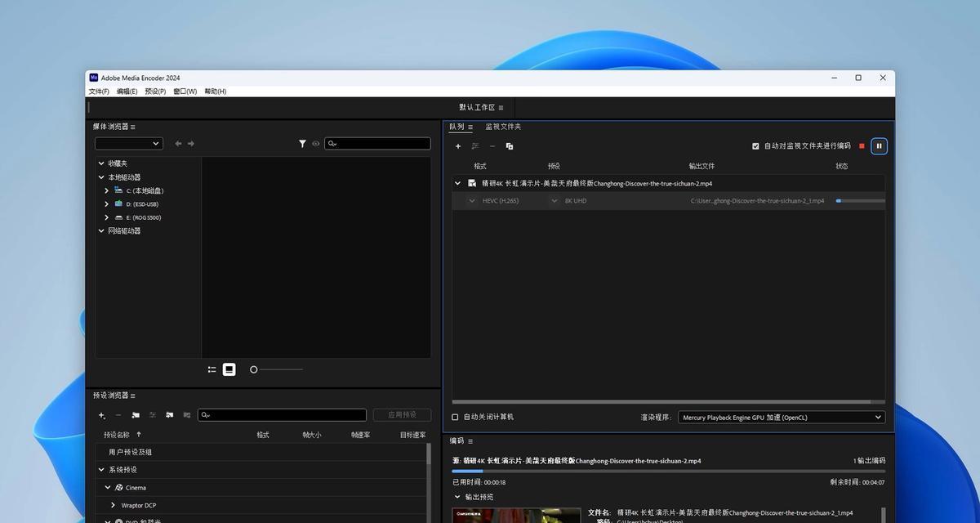The image size is (980, 523).
Task: Click the preset browser search field
Action: pyautogui.click(x=283, y=415)
